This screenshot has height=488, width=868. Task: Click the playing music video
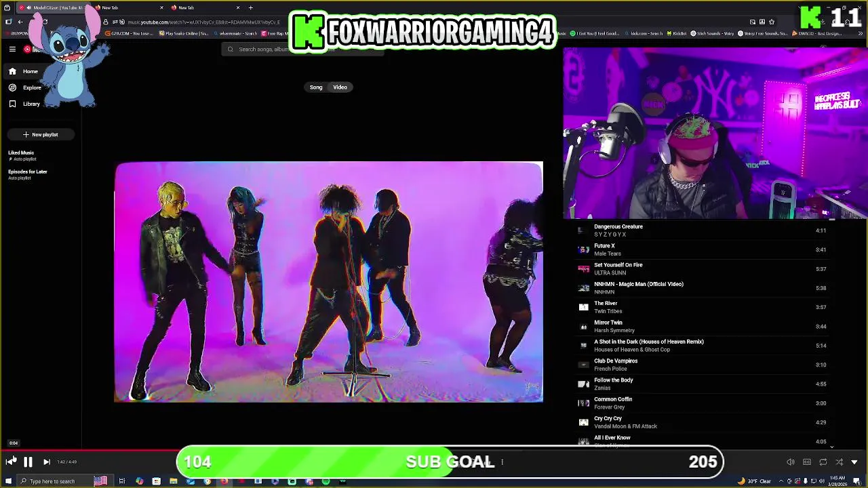329,281
